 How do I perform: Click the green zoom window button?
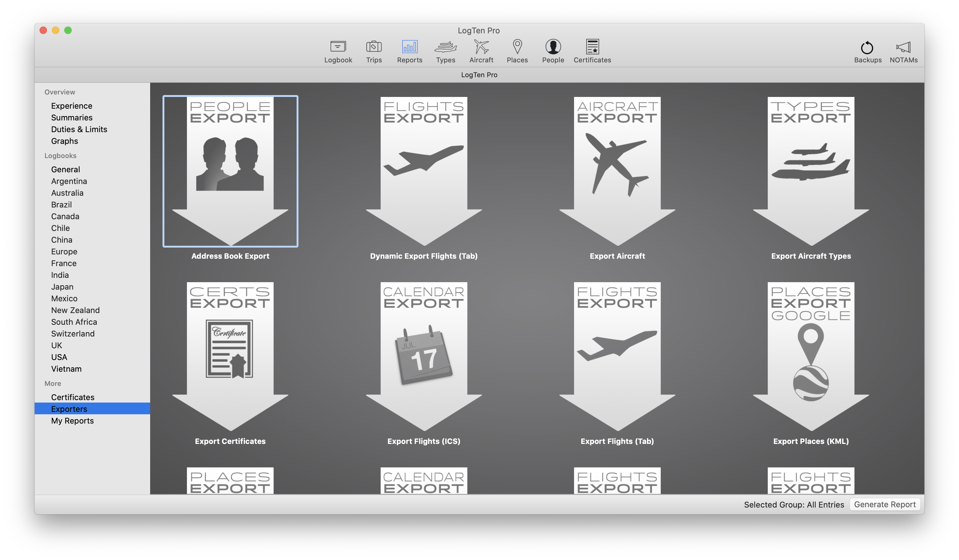click(68, 31)
